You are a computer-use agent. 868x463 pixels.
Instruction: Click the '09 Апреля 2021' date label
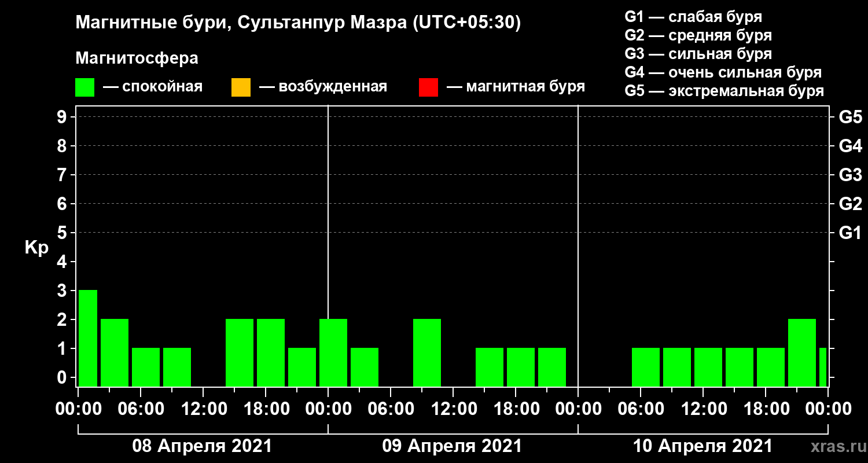click(452, 446)
